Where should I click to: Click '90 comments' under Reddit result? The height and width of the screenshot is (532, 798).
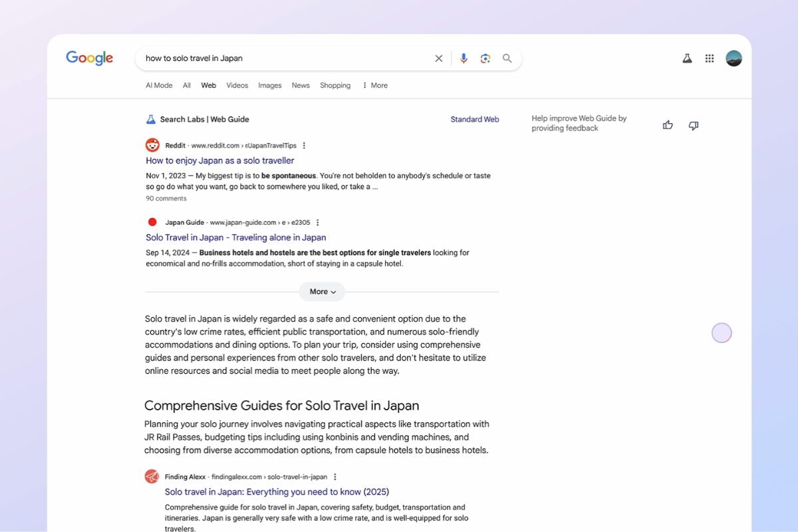click(x=166, y=199)
